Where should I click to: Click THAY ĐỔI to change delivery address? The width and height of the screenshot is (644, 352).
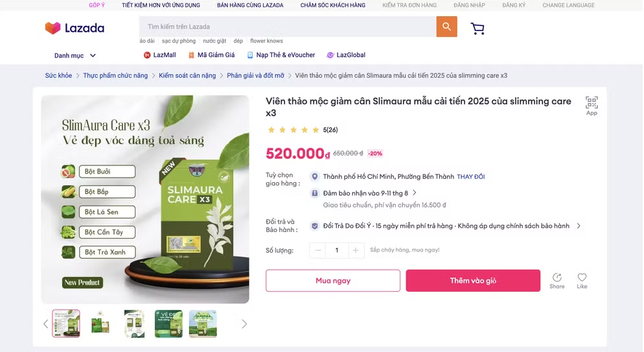pyautogui.click(x=470, y=176)
